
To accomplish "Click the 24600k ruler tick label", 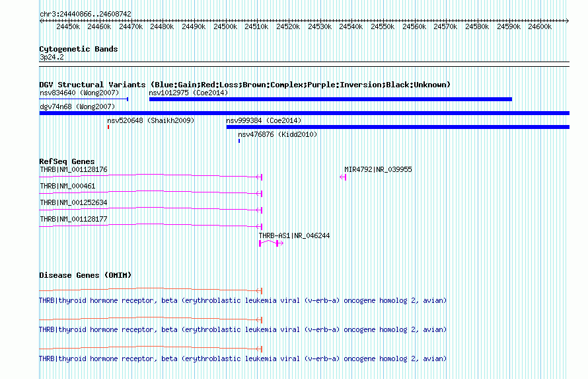I will click(540, 26).
